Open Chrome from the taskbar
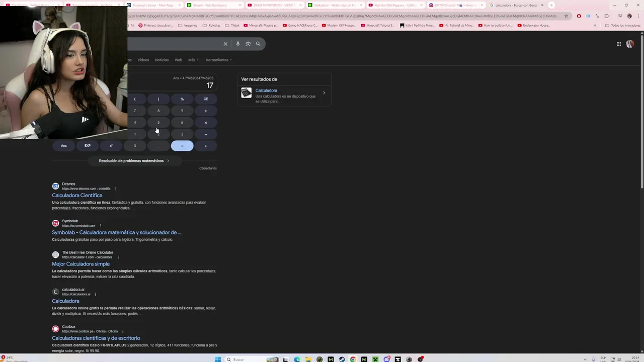 click(x=353, y=359)
